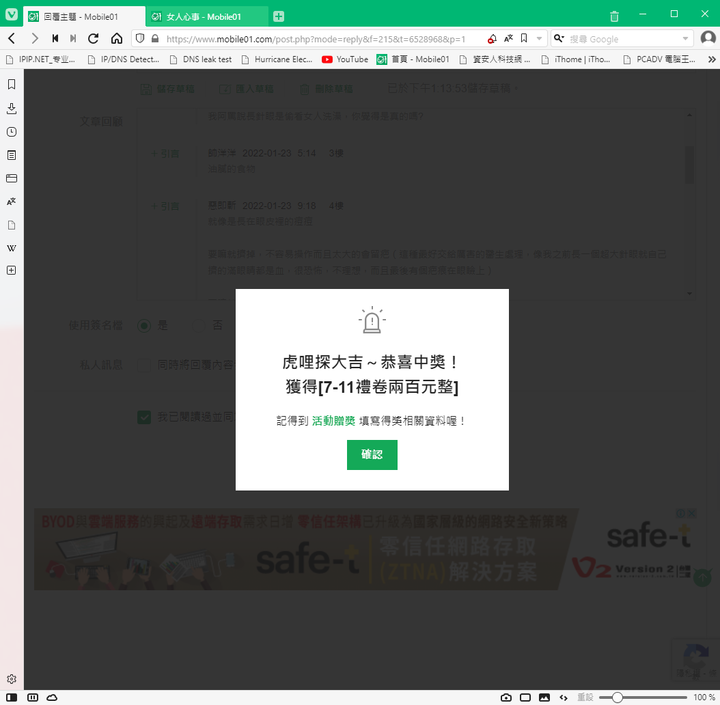
Task: Click the scroll-to-top arrow button
Action: (702, 577)
